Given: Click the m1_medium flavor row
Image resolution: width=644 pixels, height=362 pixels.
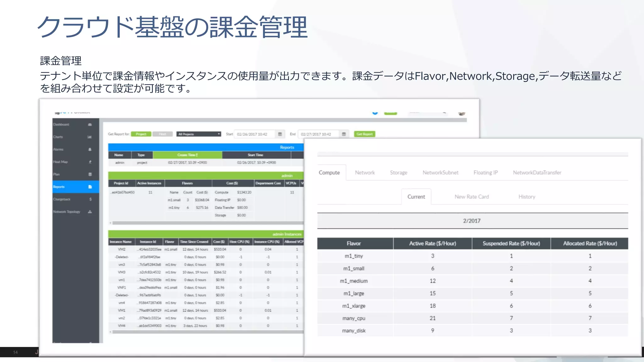Looking at the screenshot, I should [473, 281].
